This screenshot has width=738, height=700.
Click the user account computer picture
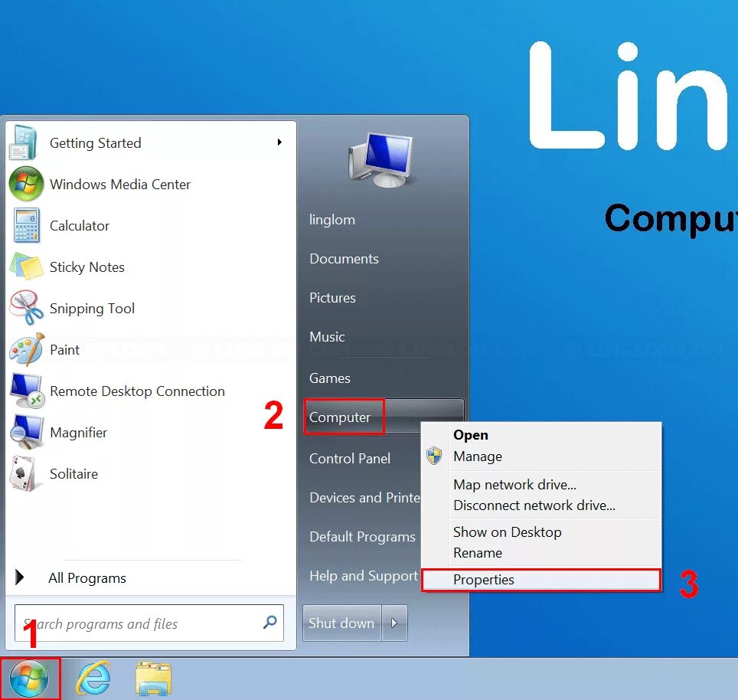click(x=381, y=160)
